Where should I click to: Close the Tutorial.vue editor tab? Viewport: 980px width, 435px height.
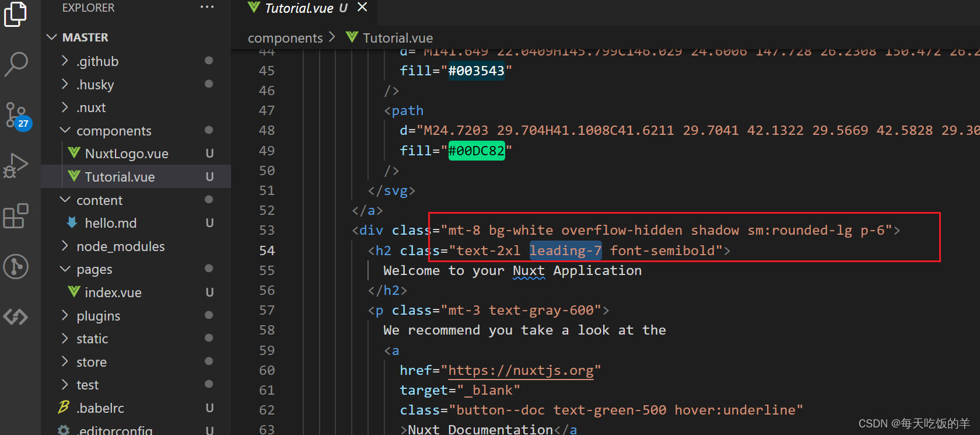pos(362,7)
